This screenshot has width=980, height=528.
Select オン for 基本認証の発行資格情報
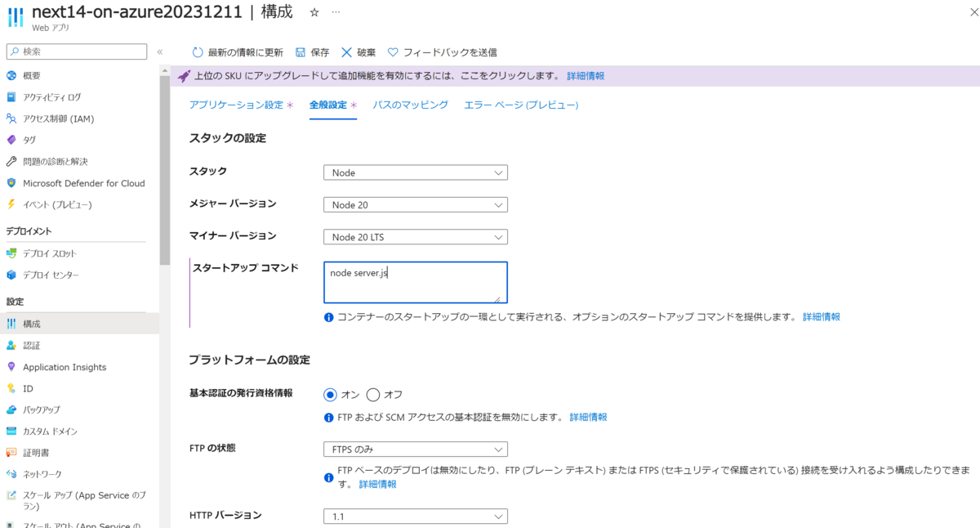point(331,395)
